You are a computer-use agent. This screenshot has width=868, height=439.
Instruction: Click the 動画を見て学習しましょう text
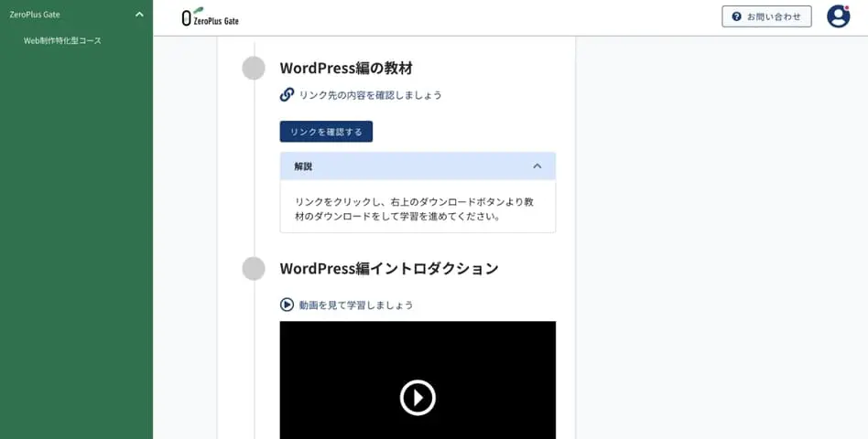[x=356, y=305]
